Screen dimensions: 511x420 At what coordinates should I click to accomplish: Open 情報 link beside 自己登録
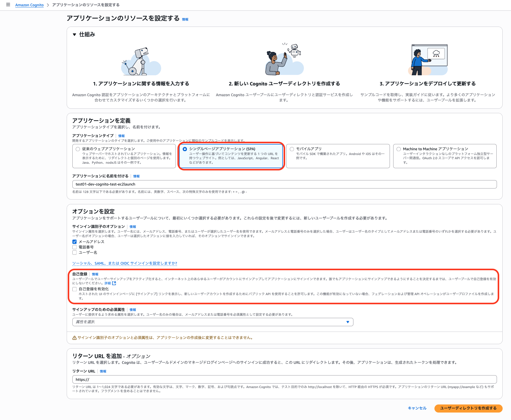click(95, 274)
